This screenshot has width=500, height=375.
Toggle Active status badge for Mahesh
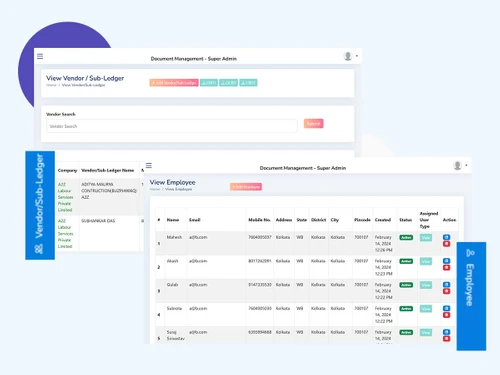point(406,237)
